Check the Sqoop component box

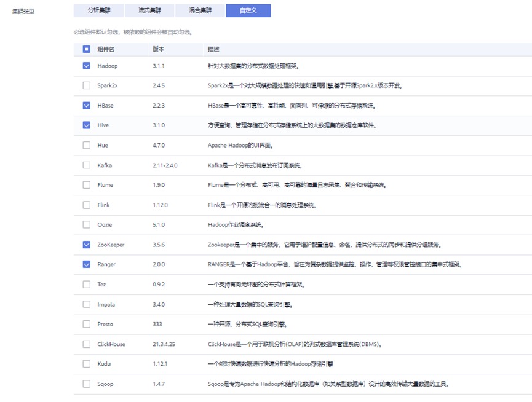coord(87,384)
